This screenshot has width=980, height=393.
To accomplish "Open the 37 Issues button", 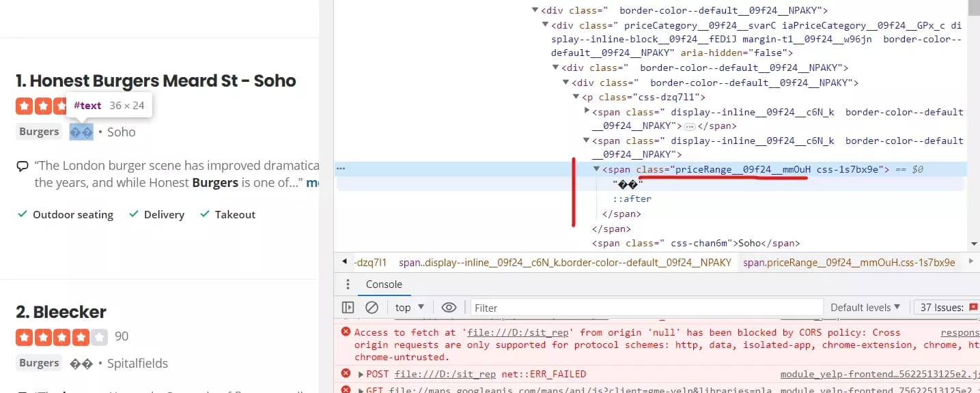I will tap(946, 308).
